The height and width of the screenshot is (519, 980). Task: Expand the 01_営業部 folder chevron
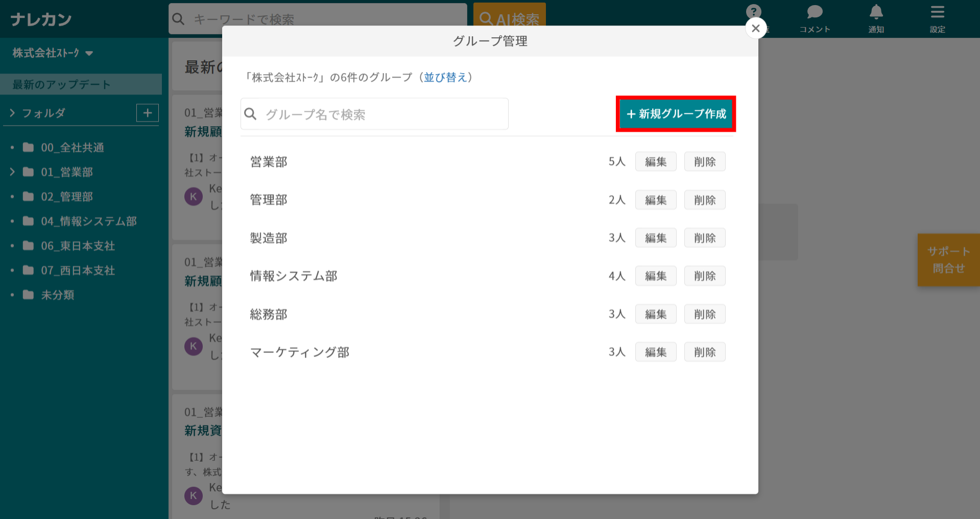(12, 172)
